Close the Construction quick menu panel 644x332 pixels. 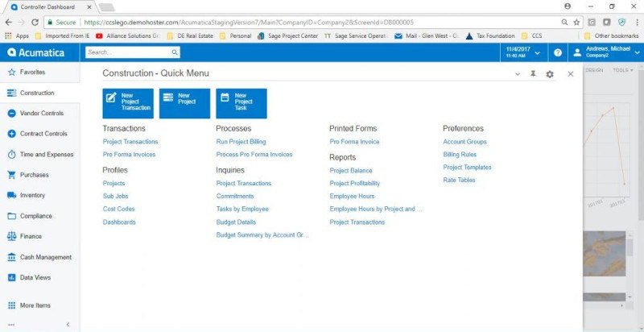click(570, 74)
